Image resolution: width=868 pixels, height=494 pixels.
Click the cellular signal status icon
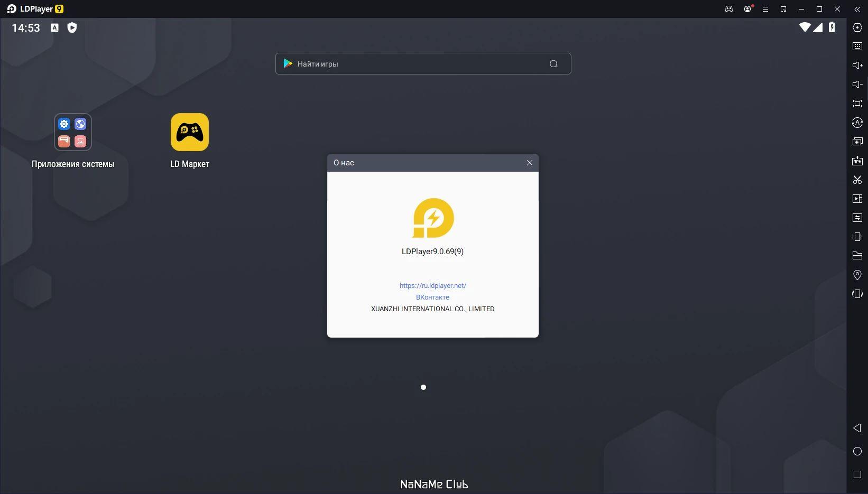[x=818, y=27]
